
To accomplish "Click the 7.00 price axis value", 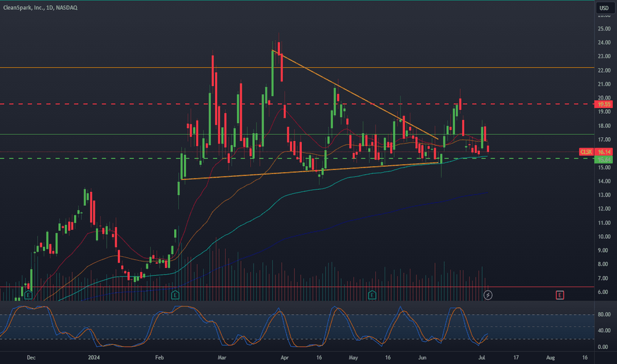I will (x=604, y=278).
